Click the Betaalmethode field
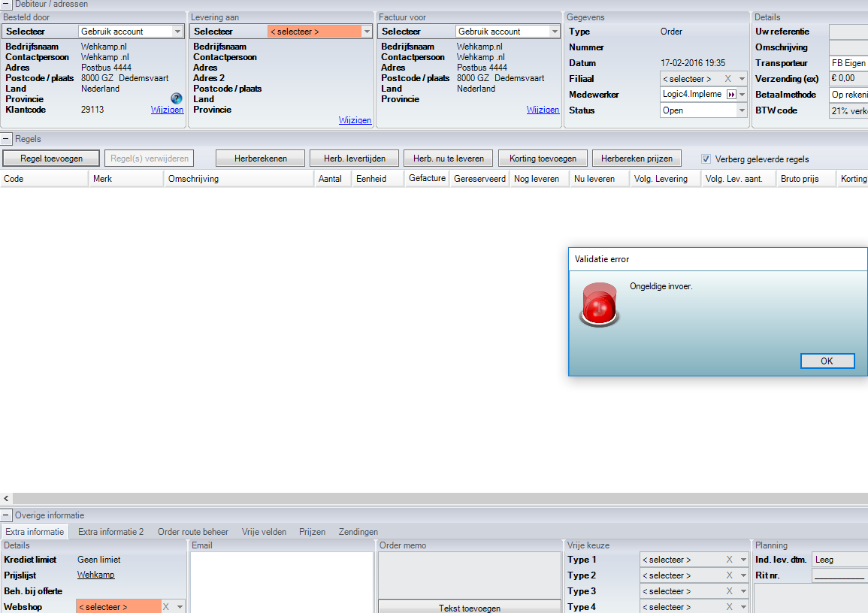 pyautogui.click(x=848, y=95)
